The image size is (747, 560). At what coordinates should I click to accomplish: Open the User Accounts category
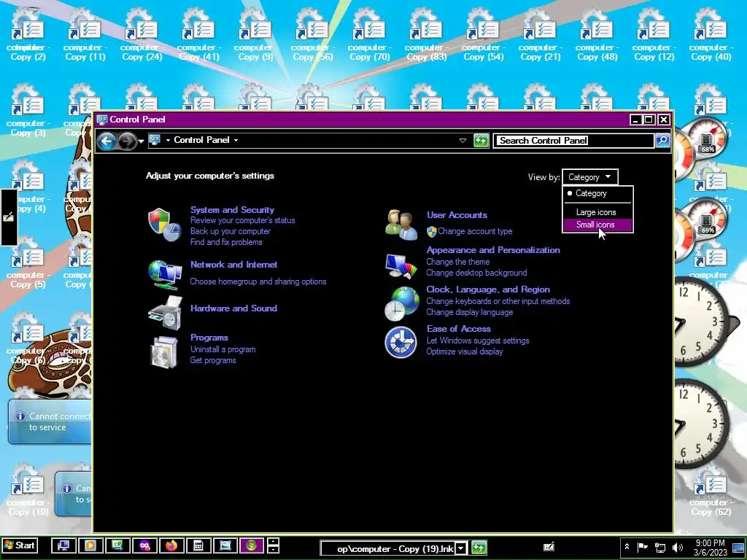click(457, 215)
